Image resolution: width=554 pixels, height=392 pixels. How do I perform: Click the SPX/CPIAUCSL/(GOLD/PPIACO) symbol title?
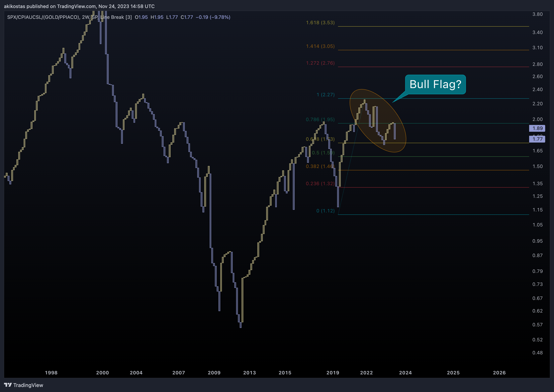coord(43,17)
